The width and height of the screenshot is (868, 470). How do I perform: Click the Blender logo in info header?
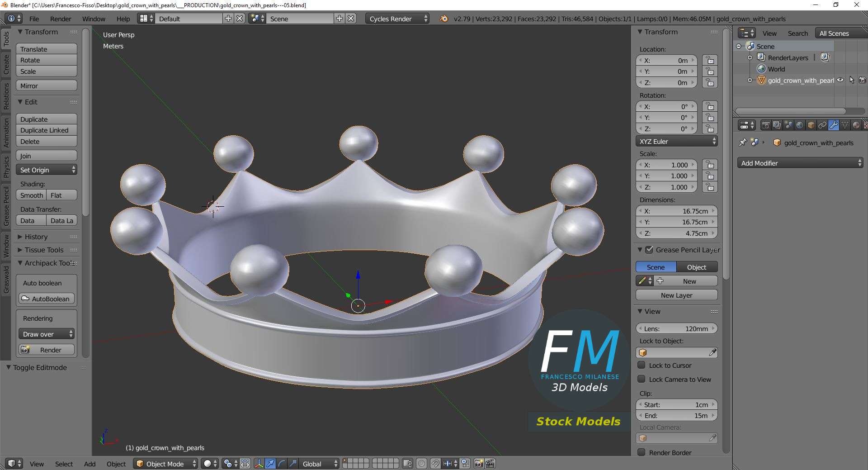pyautogui.click(x=444, y=19)
